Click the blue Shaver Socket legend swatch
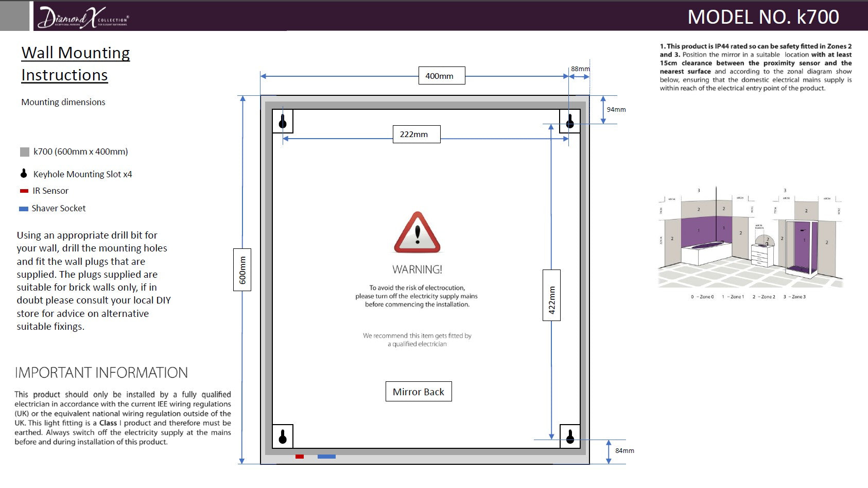 [x=23, y=209]
